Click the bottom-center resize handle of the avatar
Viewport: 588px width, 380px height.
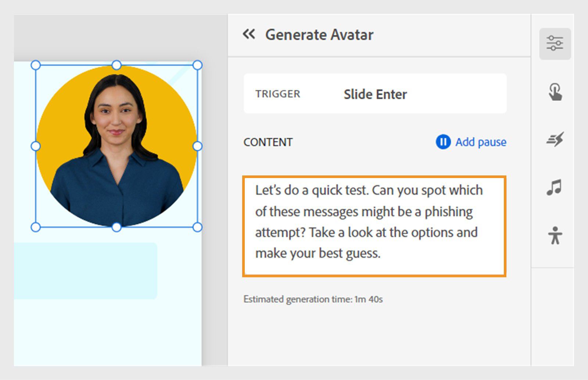117,227
